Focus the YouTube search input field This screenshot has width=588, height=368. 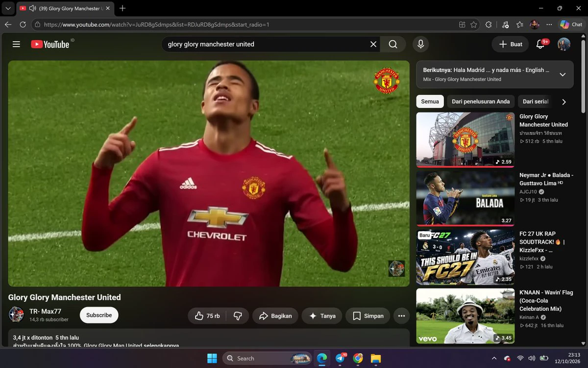(267, 44)
